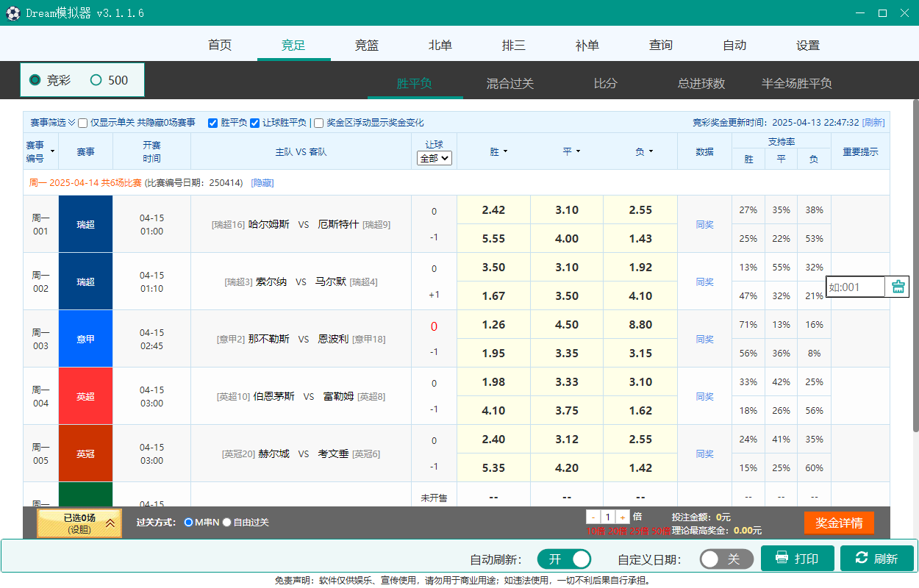
Task: Enable the 自定义日期 toggle switch
Action: pos(726,559)
